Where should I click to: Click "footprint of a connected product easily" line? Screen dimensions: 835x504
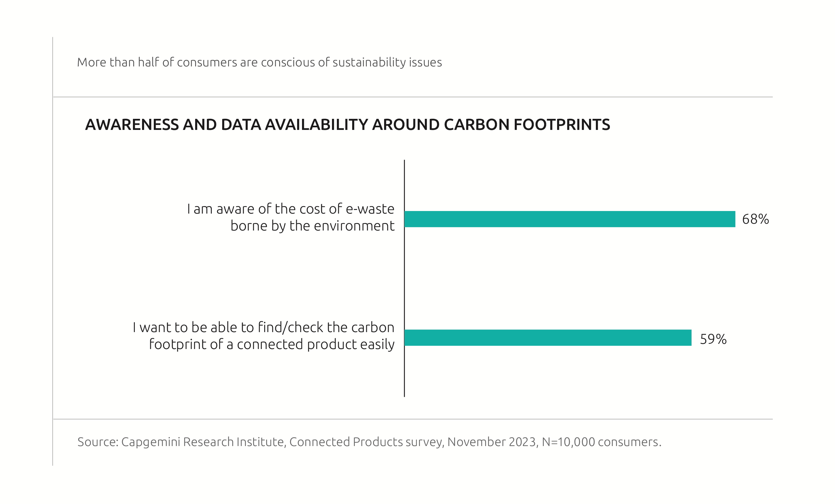pos(272,344)
